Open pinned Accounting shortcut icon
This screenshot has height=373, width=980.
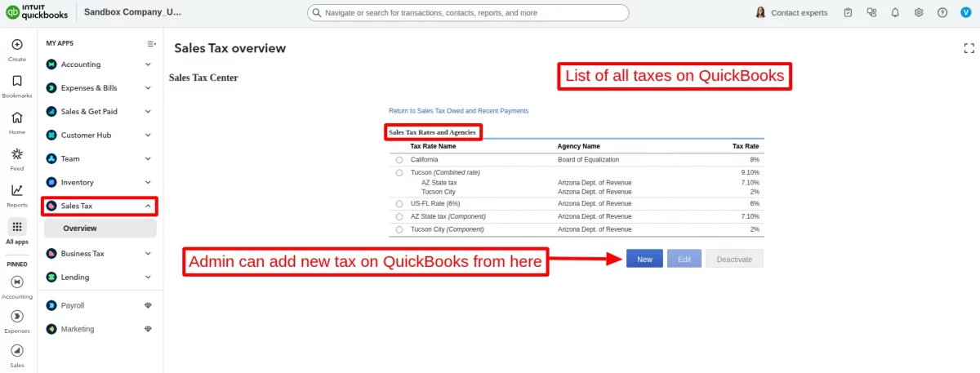[x=17, y=282]
